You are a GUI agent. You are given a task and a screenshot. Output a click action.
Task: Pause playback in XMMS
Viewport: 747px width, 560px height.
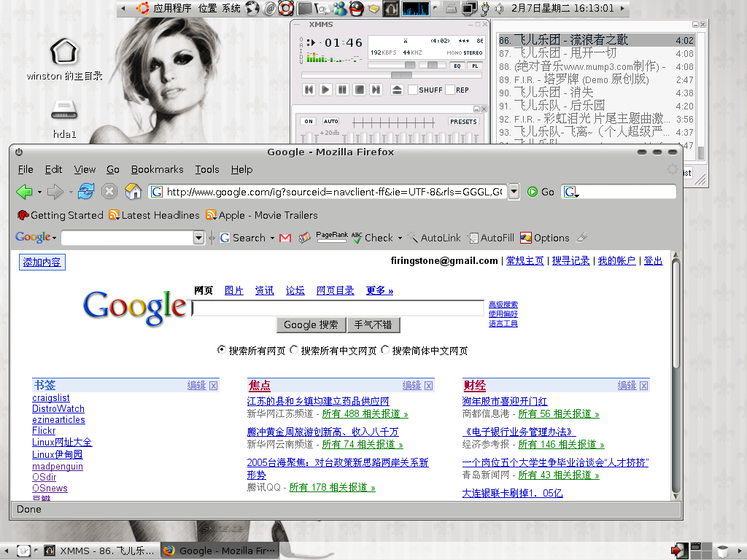(x=343, y=90)
